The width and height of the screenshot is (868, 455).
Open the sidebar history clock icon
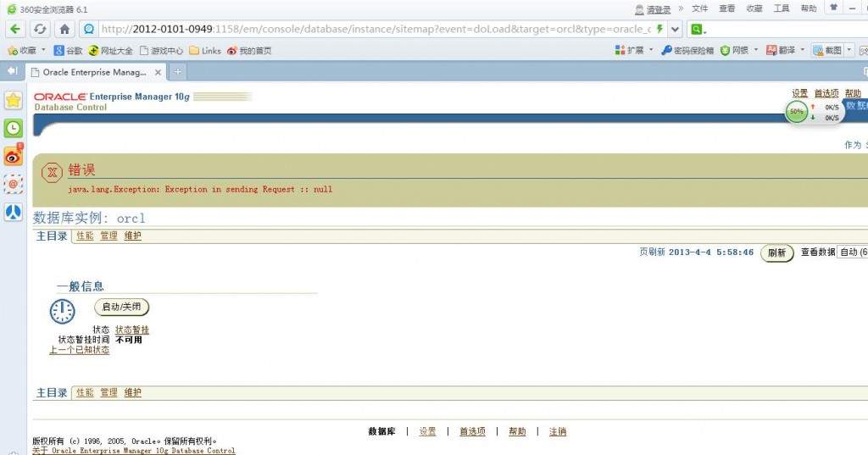tap(14, 129)
